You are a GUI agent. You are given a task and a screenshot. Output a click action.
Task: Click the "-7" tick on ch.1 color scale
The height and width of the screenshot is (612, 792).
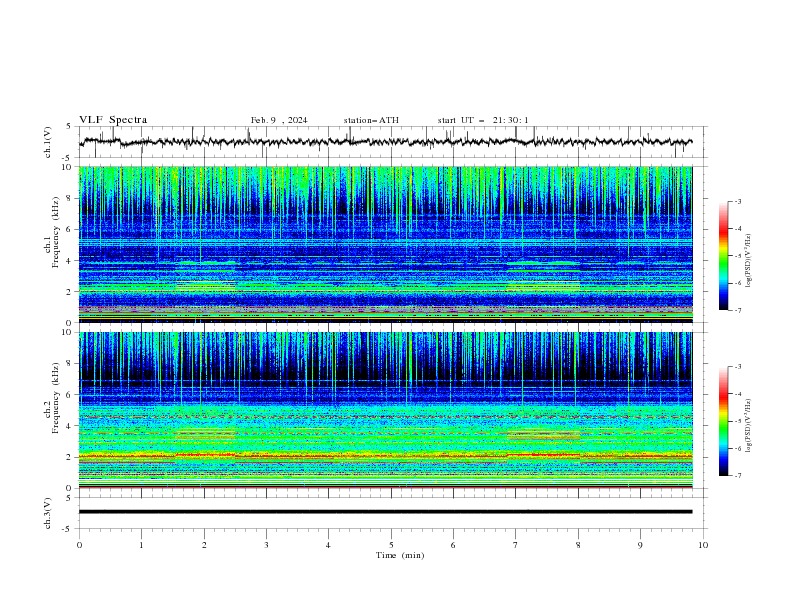738,310
